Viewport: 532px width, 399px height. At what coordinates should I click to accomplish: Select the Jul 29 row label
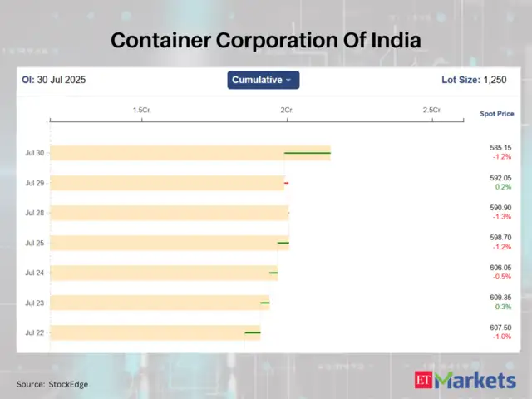(35, 183)
